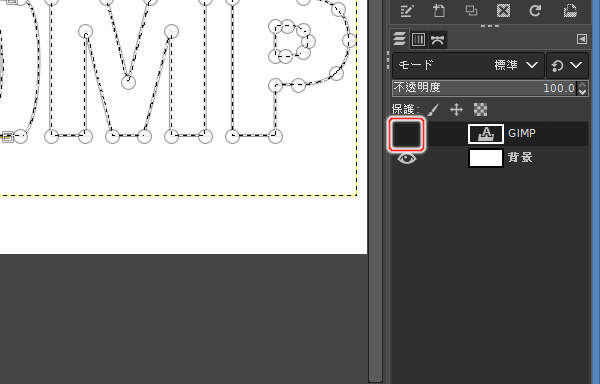Screen dimensions: 600x384
Task: Select the GIMP text layer thumbnail
Action: [486, 134]
